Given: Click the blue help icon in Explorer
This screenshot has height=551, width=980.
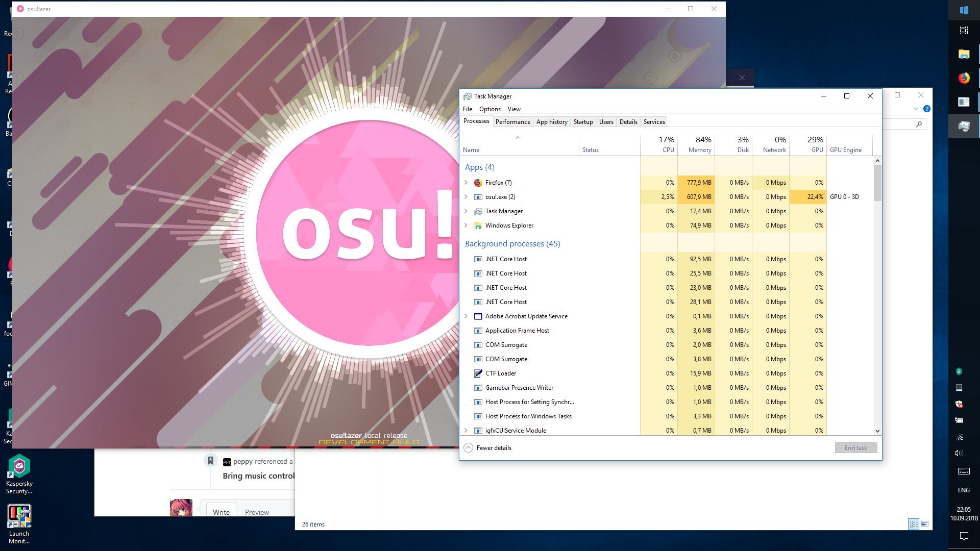Looking at the screenshot, I should click(x=927, y=109).
